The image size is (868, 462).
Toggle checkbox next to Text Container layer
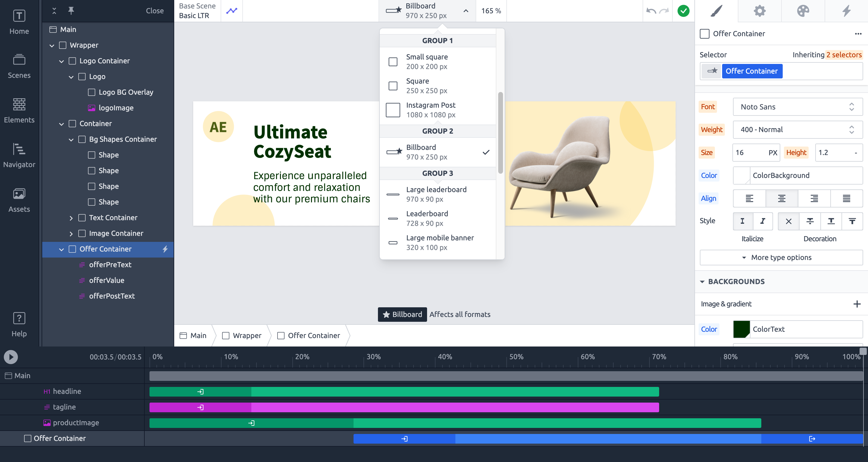(x=82, y=217)
